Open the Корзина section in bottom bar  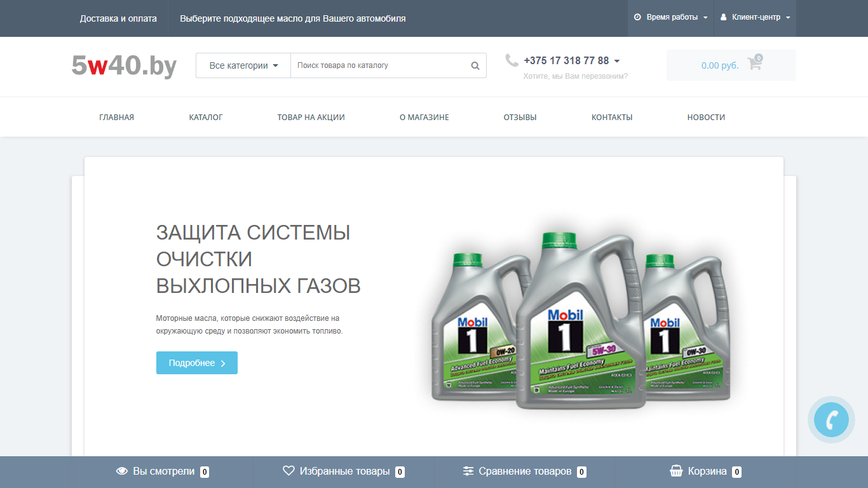point(706,471)
